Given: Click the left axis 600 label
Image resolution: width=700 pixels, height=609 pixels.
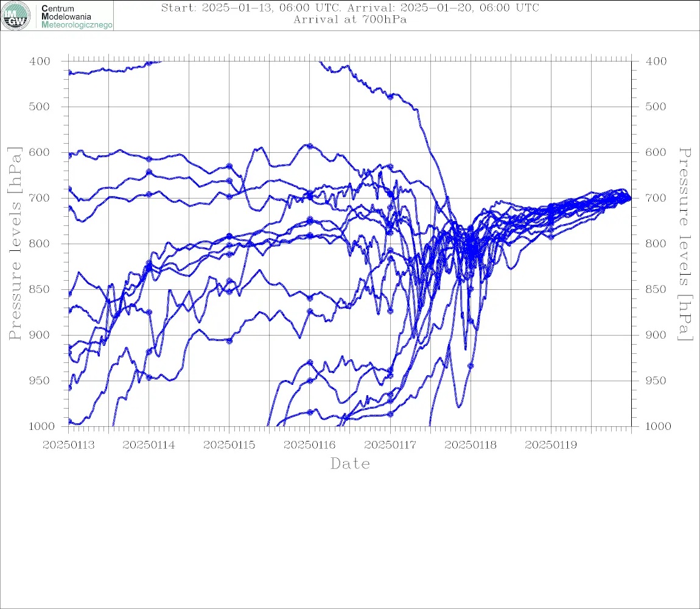Looking at the screenshot, I should pyautogui.click(x=40, y=152).
